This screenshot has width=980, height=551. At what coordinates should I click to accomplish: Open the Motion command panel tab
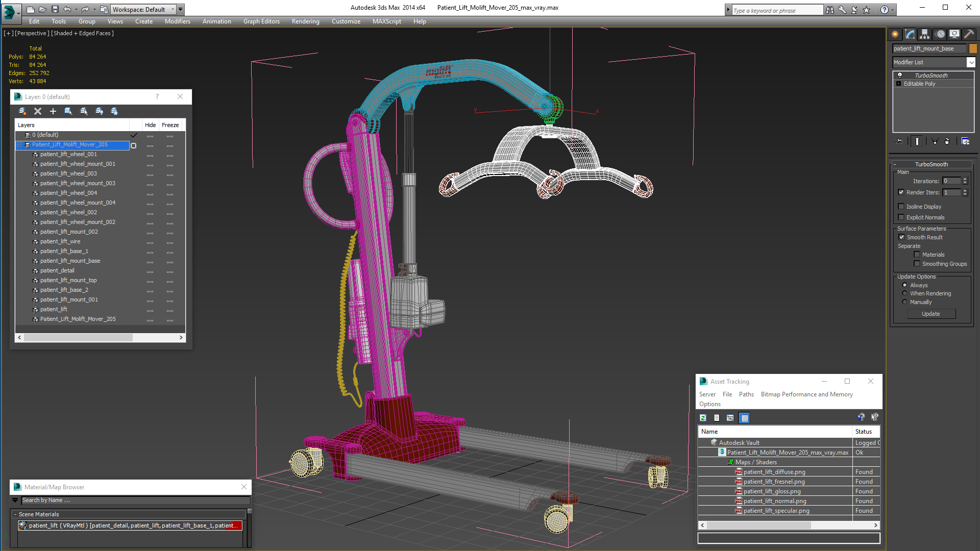pyautogui.click(x=940, y=34)
